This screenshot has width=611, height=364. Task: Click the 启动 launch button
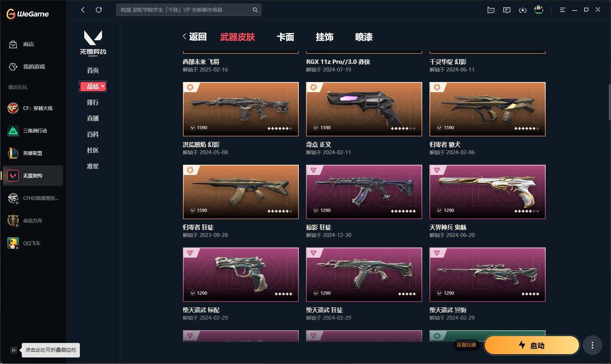pyautogui.click(x=532, y=345)
